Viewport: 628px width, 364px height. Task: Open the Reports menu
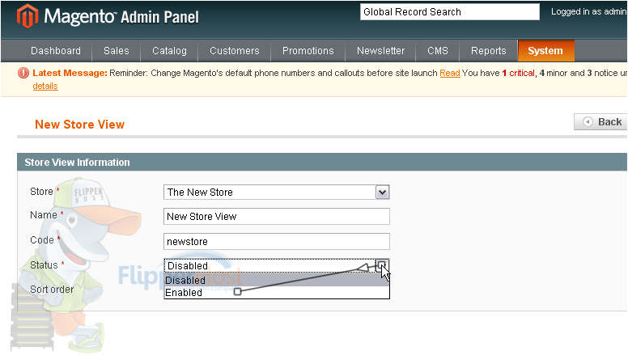pos(488,51)
